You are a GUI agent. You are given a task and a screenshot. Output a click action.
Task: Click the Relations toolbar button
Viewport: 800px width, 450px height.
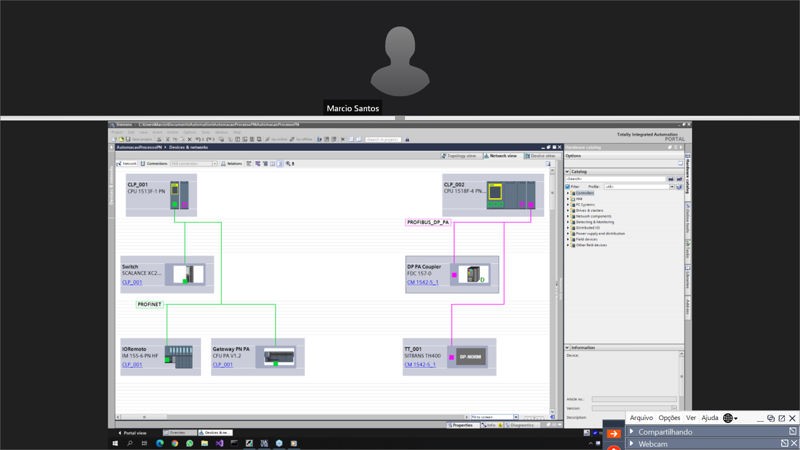pos(232,164)
